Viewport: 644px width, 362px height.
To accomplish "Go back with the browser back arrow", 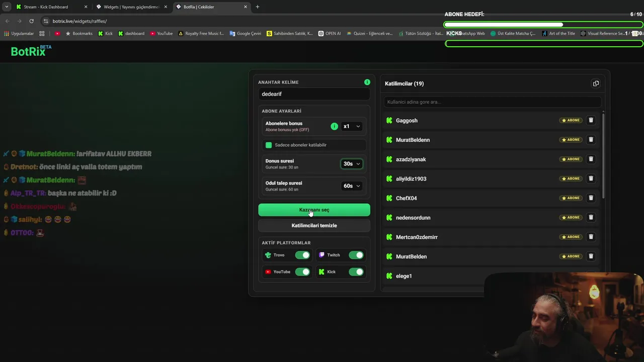I will coord(7,21).
